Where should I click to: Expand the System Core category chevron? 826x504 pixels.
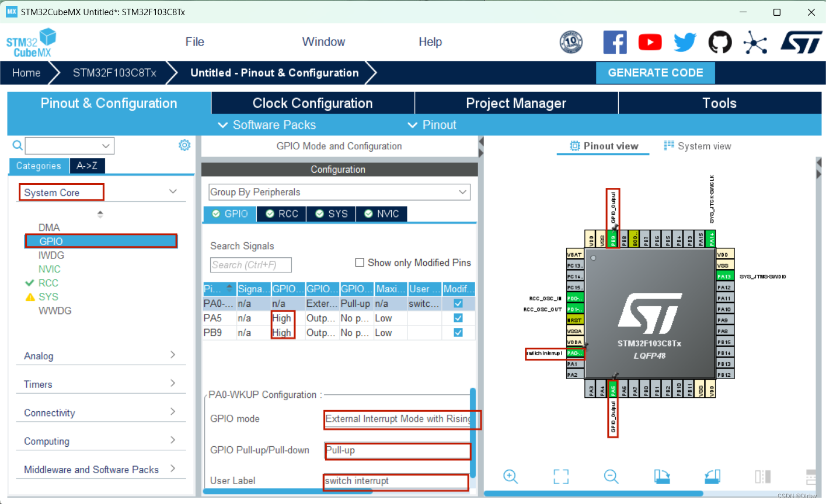tap(173, 191)
